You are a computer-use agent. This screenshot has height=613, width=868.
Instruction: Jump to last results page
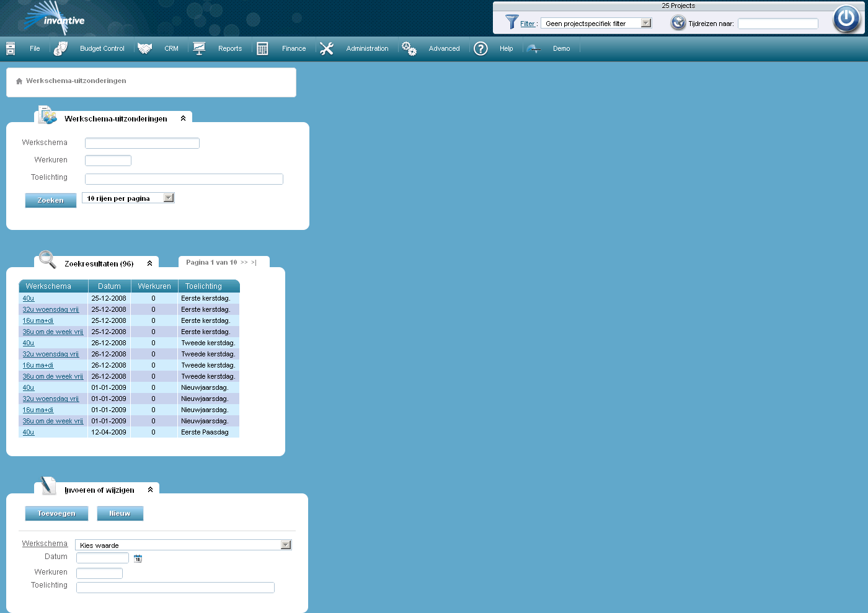coord(254,263)
